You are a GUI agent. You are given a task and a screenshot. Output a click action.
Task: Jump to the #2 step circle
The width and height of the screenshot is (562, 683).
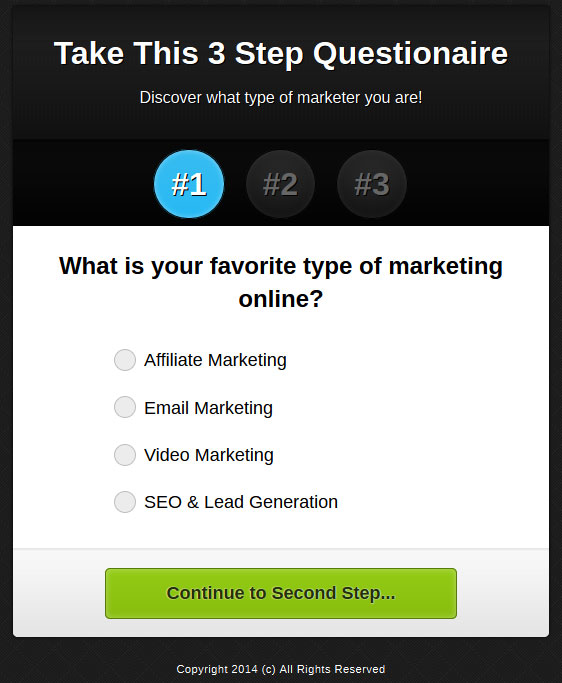[280, 184]
